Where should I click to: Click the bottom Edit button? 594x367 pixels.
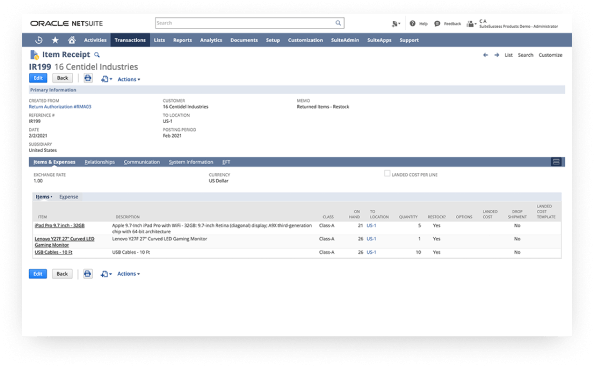38,274
